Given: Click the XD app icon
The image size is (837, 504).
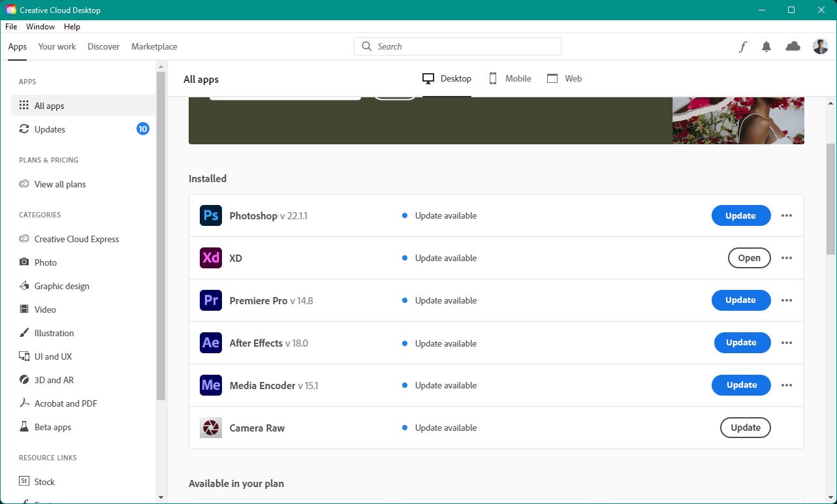Looking at the screenshot, I should 211,258.
